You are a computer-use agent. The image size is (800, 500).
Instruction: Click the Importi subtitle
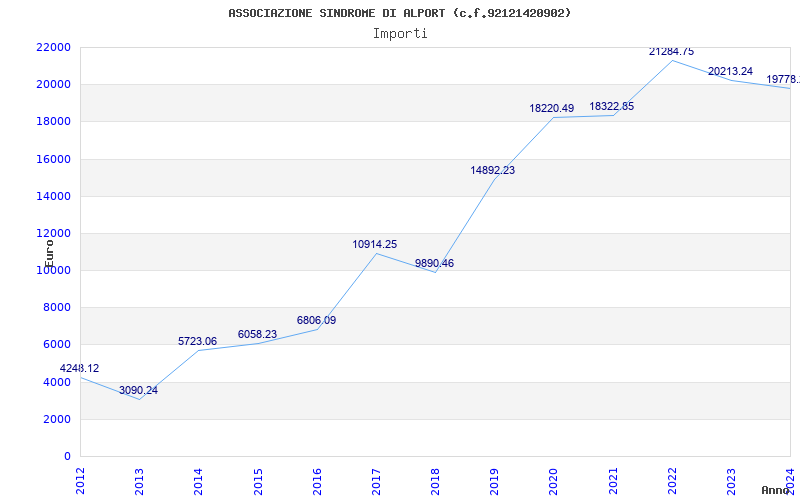click(400, 34)
